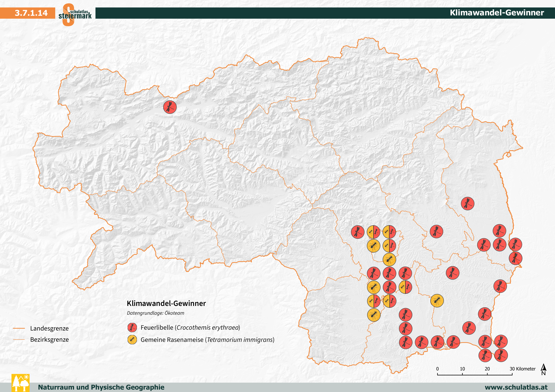Click the southernmost yellow ant marker

(374, 315)
